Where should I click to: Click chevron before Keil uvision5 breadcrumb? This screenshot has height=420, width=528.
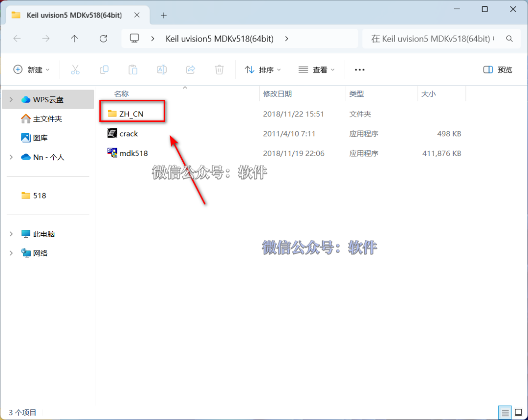tap(153, 39)
